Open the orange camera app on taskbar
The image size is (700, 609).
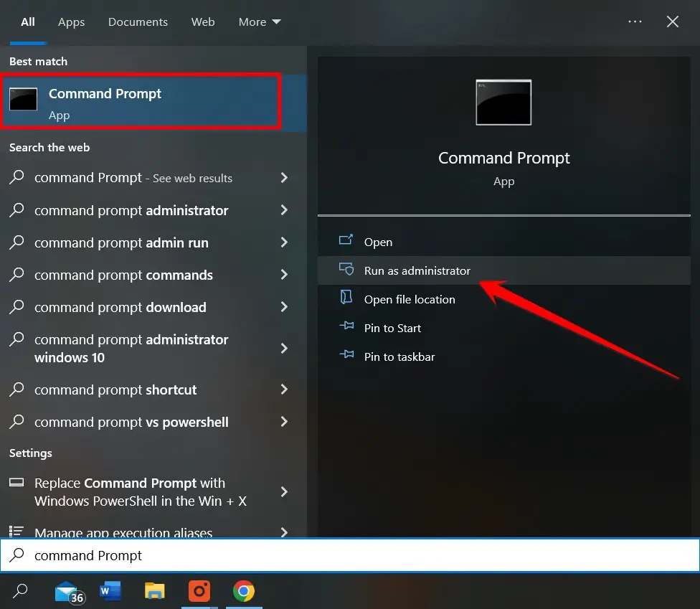point(199,591)
